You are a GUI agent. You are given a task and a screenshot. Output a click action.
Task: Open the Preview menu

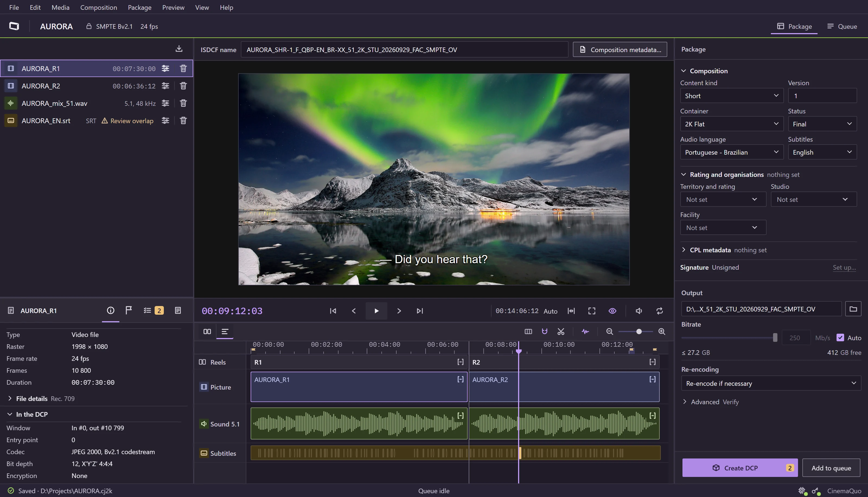pyautogui.click(x=173, y=7)
